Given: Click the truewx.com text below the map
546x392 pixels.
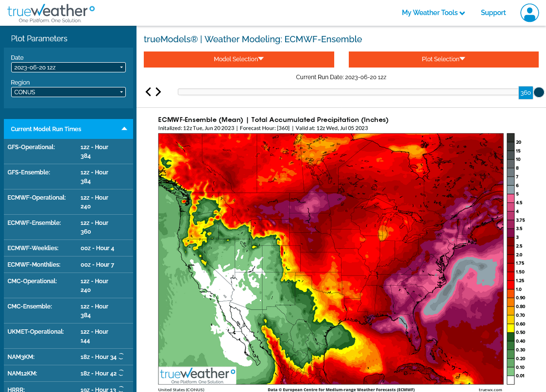Looking at the screenshot, I should (x=490, y=390).
